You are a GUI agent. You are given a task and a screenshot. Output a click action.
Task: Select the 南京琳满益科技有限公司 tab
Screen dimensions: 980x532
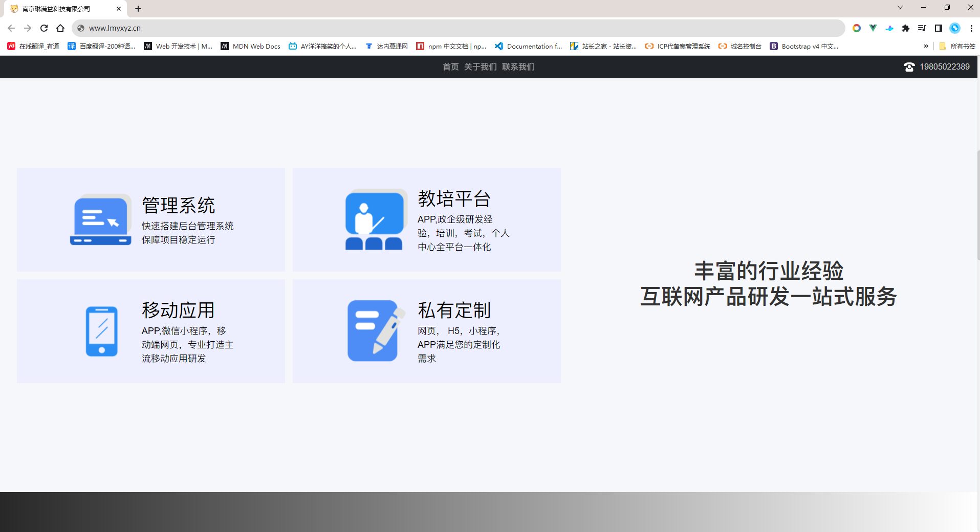[x=66, y=9]
